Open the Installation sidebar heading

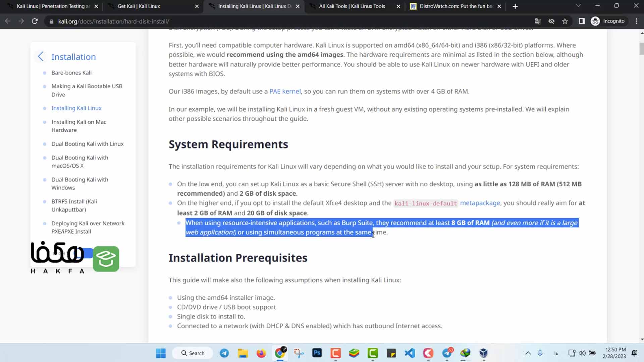coord(73,57)
